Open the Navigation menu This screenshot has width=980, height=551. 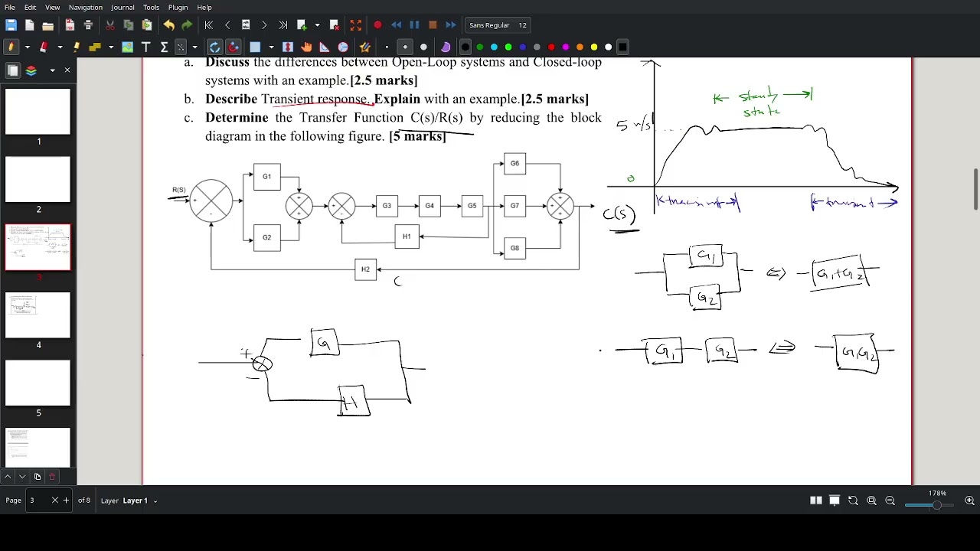pos(86,7)
